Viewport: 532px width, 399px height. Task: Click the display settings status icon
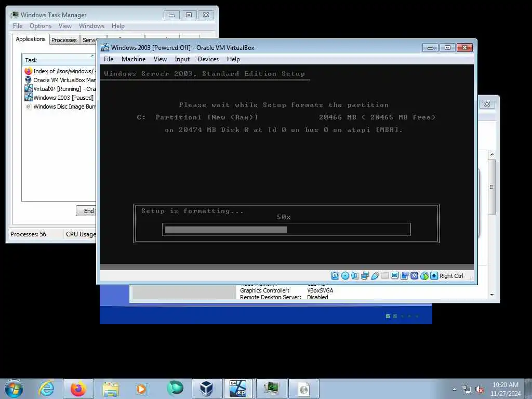(x=395, y=275)
